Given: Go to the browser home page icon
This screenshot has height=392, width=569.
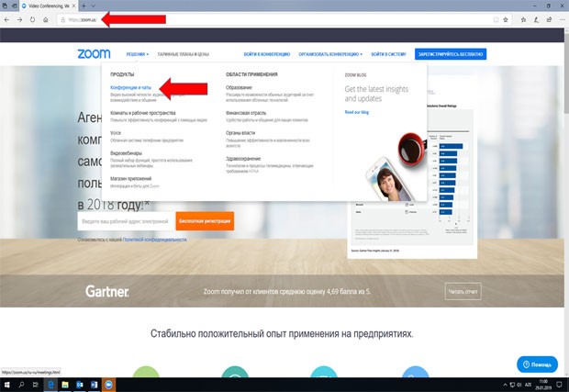Looking at the screenshot, I should [x=46, y=18].
